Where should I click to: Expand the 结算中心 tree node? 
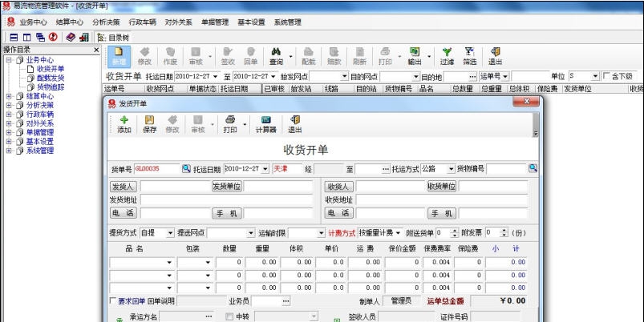pos(9,96)
